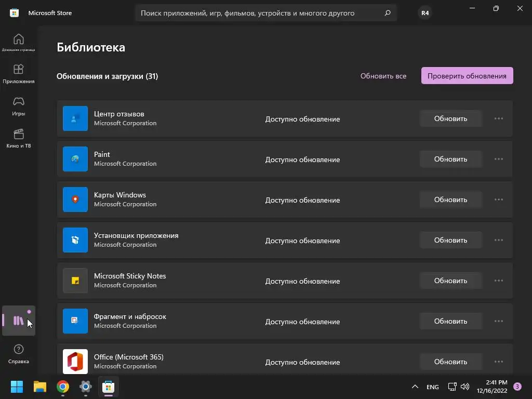The height and width of the screenshot is (399, 532).
Task: Switch ENG input language in taskbar
Action: click(x=433, y=387)
